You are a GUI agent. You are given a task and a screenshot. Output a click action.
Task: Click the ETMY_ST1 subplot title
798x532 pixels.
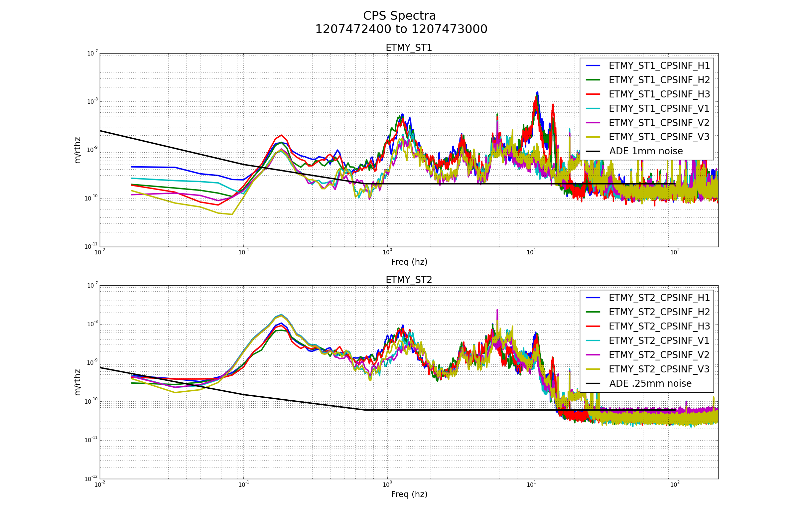pyautogui.click(x=409, y=48)
